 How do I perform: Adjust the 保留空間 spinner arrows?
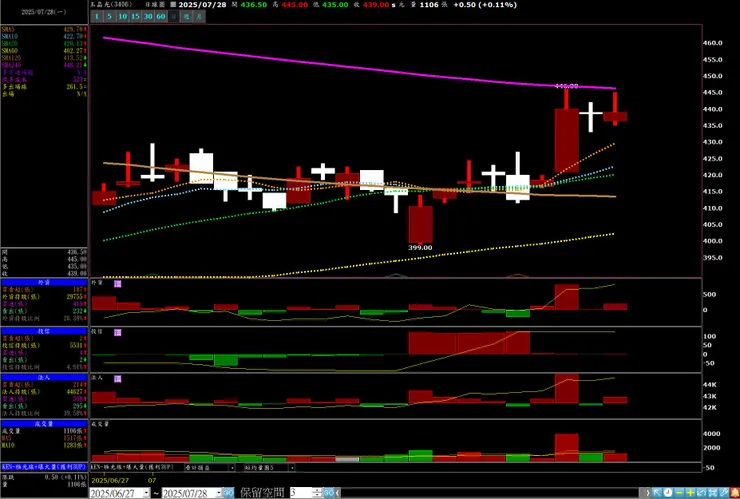tap(317, 493)
